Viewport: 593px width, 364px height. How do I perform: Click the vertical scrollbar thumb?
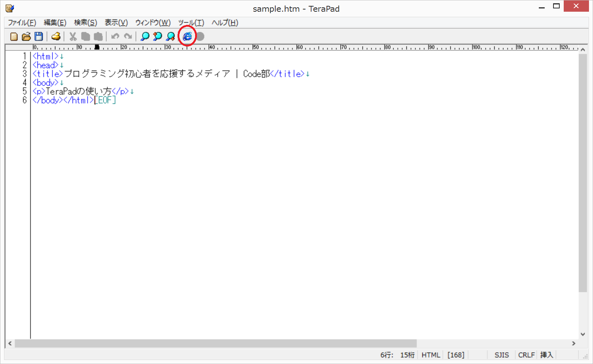click(583, 173)
